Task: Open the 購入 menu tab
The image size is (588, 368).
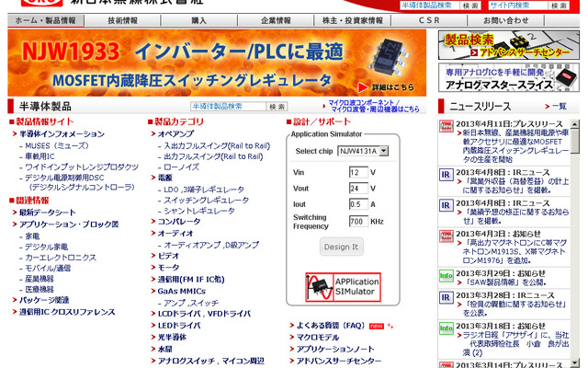Action: 198,20
